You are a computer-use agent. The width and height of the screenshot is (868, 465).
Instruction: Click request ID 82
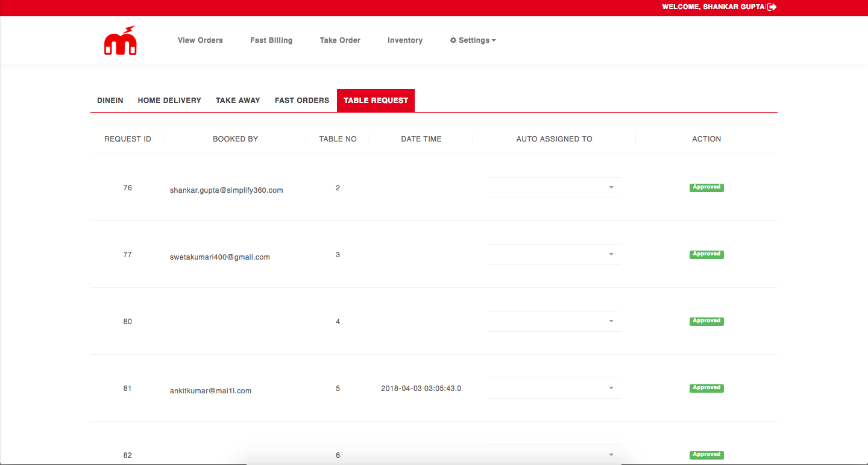click(128, 455)
